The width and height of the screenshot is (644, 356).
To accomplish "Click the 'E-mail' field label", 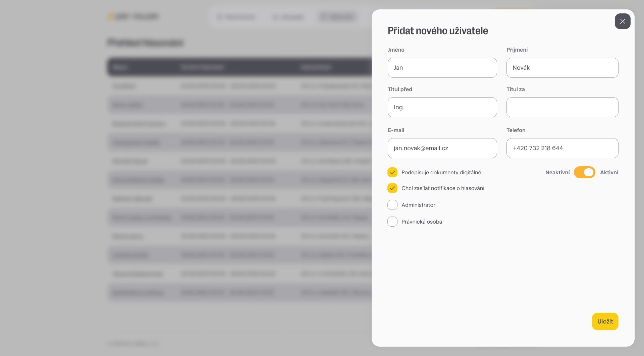I will pyautogui.click(x=396, y=130).
